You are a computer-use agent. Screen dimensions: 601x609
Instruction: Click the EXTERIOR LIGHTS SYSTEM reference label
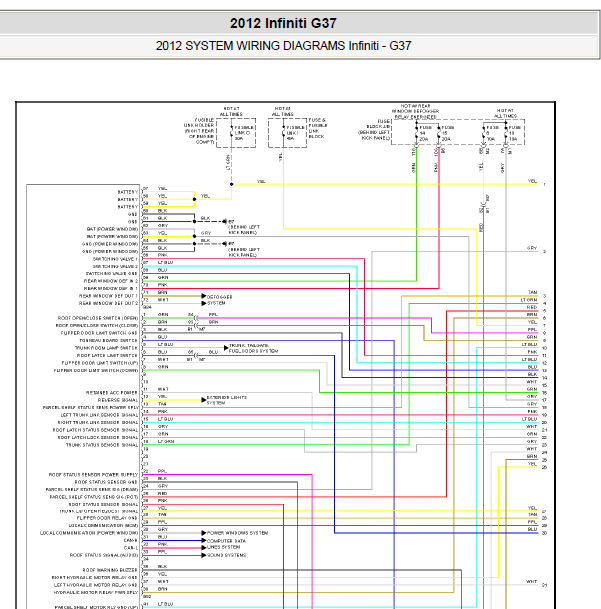tap(226, 400)
